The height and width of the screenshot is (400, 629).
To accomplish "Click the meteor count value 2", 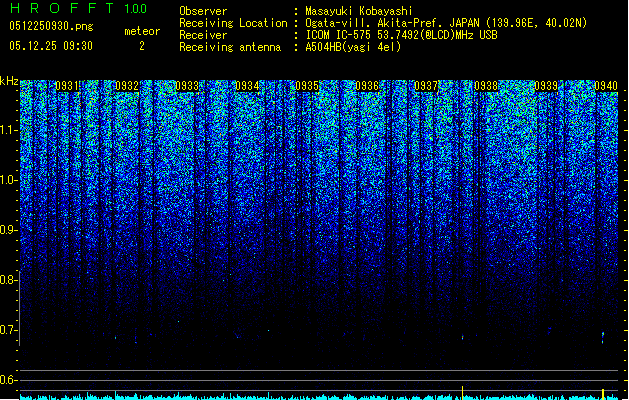I will point(142,46).
